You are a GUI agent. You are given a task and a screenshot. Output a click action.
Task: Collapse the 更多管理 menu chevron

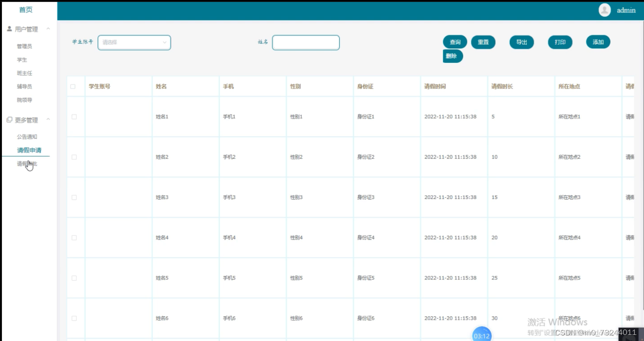tap(48, 120)
